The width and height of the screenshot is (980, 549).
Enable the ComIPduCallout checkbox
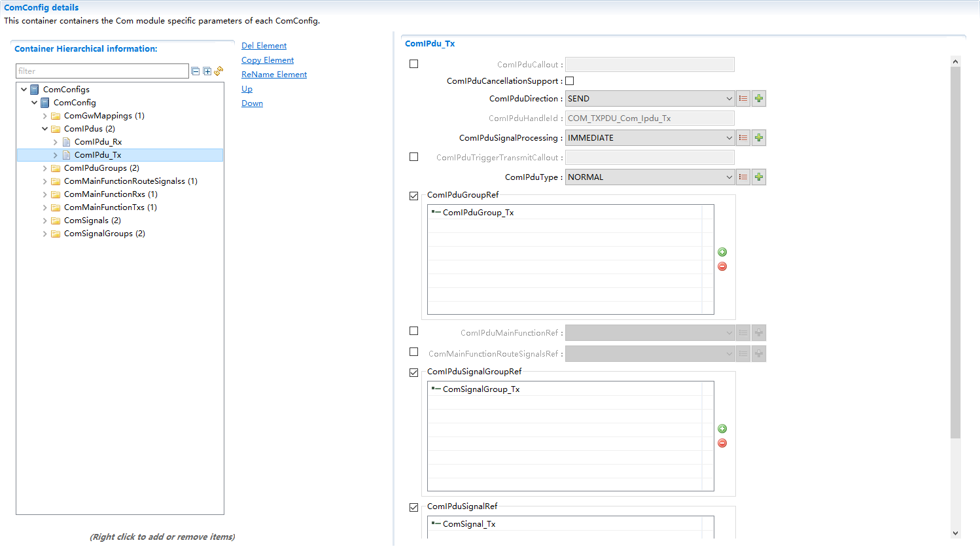413,64
